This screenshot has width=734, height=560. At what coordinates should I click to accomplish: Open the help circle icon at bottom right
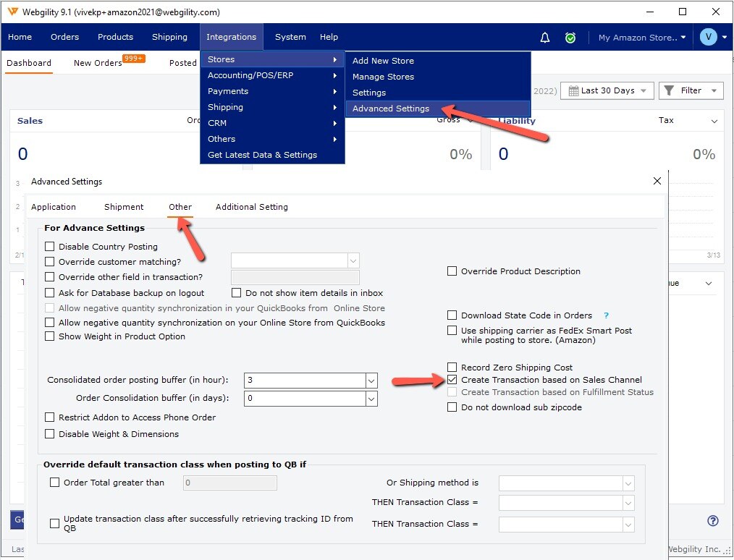[712, 521]
